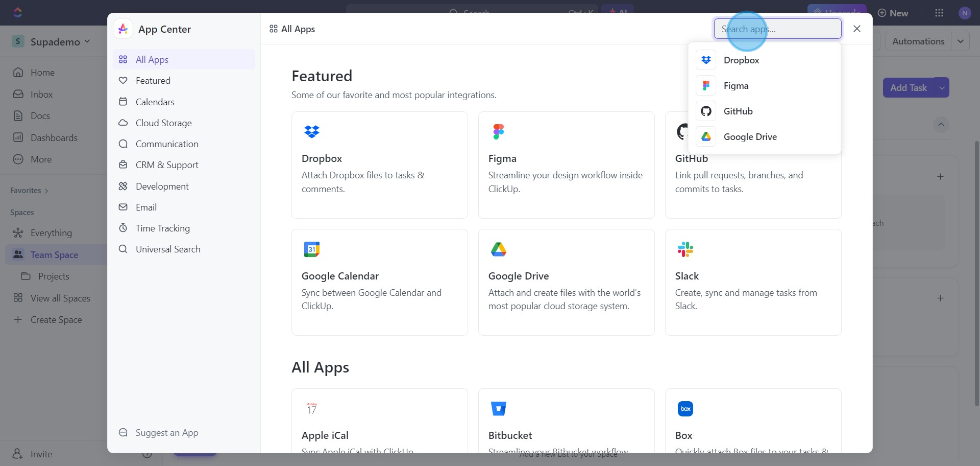Expand the Favorites section
Image resolution: width=980 pixels, height=466 pixels.
point(29,191)
